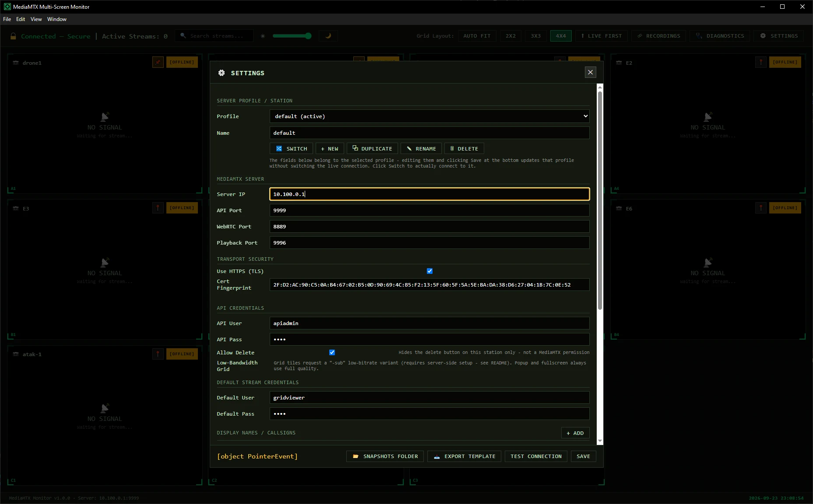Click the API Port input field
Viewport: 813px width, 504px height.
(x=429, y=210)
